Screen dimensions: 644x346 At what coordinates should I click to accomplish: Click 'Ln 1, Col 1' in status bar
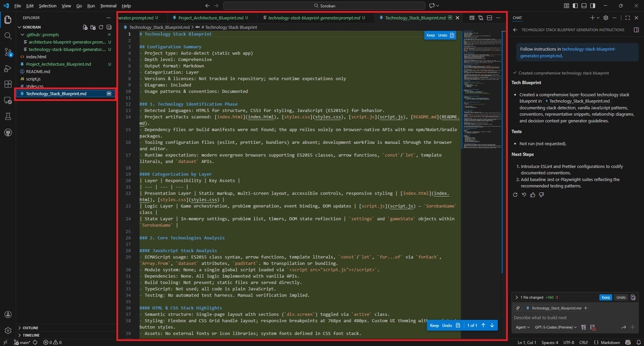(528, 342)
